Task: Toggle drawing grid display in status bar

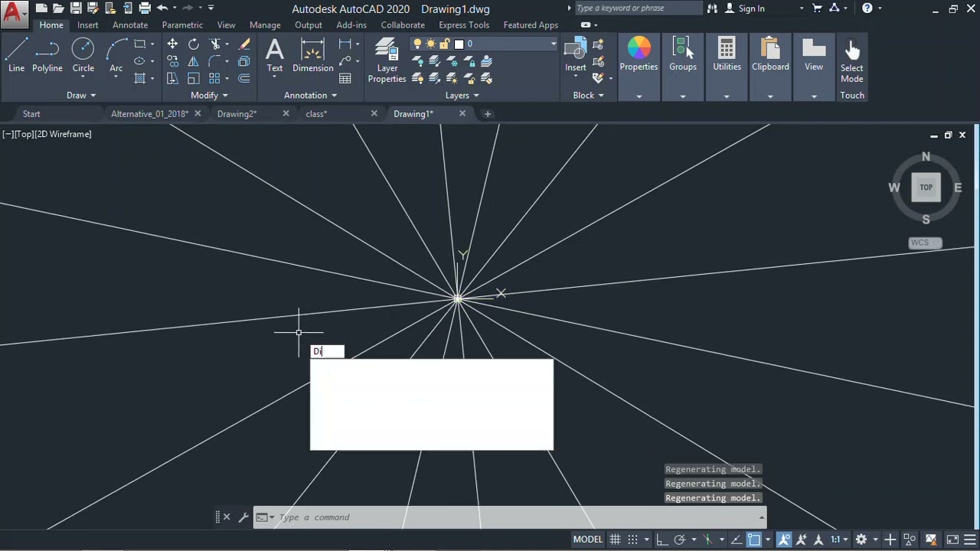Action: (615, 540)
